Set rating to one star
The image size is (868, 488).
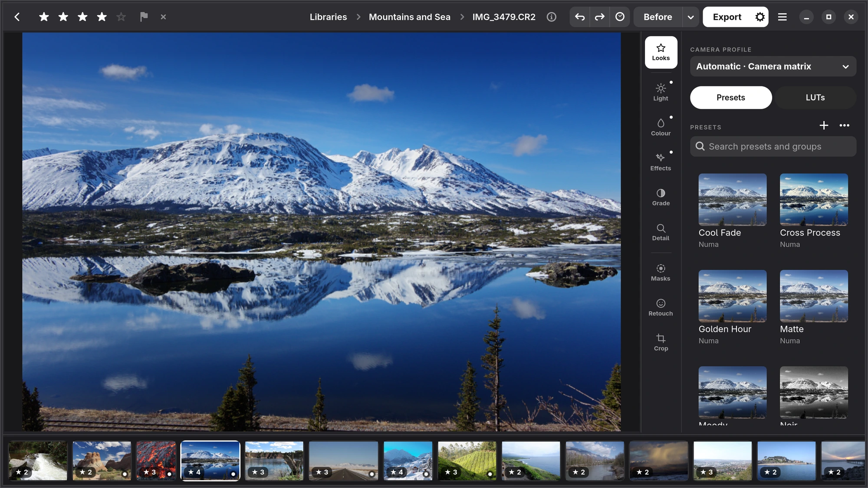44,17
